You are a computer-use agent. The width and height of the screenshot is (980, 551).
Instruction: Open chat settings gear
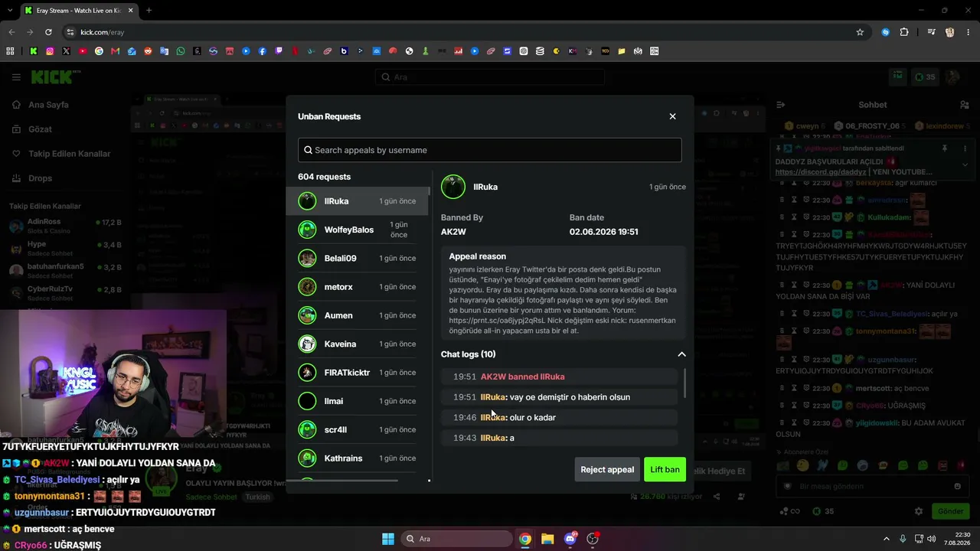tap(919, 511)
